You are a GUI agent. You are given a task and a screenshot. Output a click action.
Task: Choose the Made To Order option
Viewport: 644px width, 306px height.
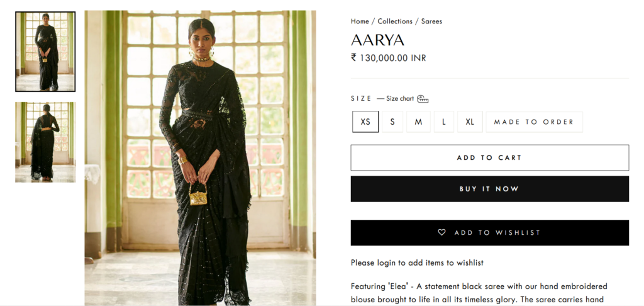pos(534,122)
